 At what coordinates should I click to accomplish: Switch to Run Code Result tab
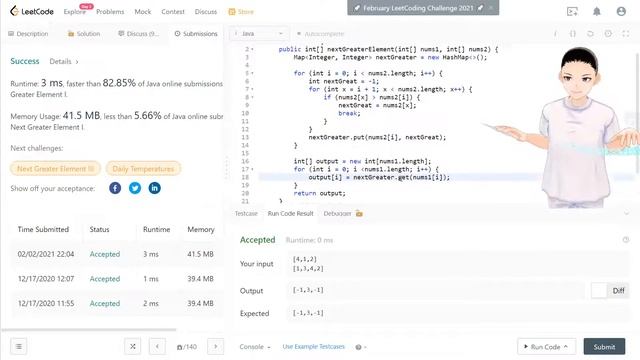[290, 213]
